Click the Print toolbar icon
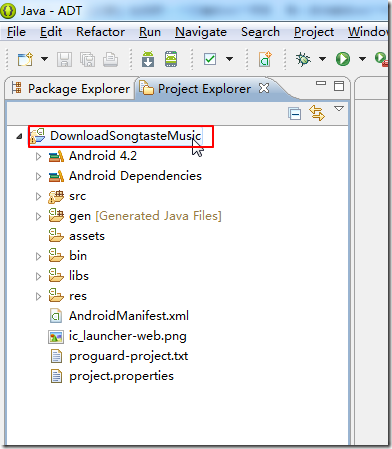The image size is (392, 449). point(110,59)
